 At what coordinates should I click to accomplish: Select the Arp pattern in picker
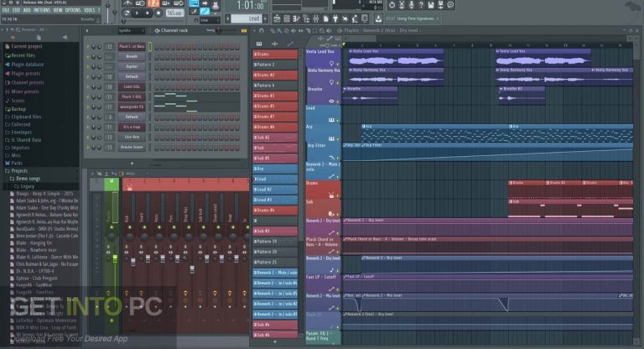(275, 169)
